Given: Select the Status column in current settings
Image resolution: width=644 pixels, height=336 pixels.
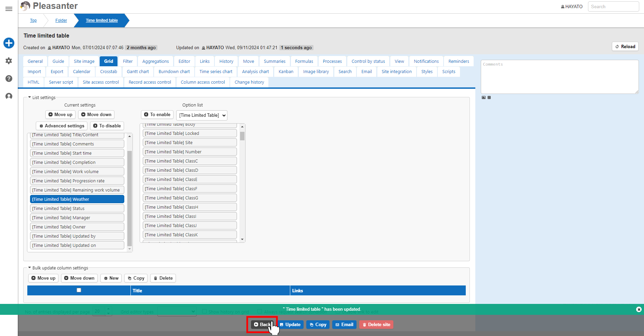Looking at the screenshot, I should pos(77,209).
